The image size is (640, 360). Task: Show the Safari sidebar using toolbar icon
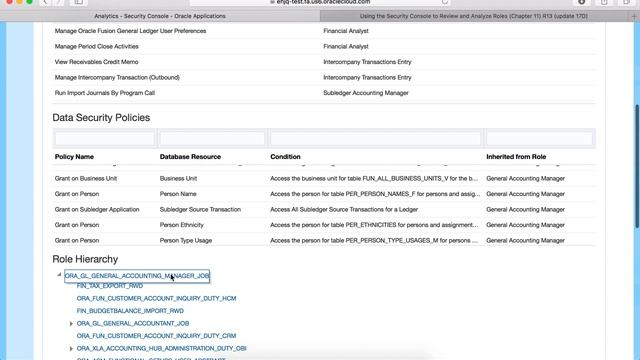point(79,2)
